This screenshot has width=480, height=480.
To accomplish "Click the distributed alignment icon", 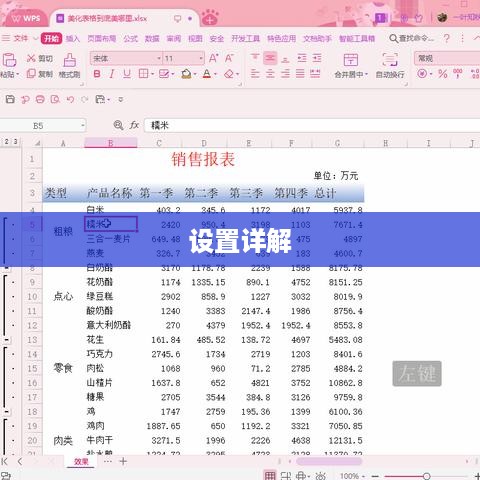I will (315, 74).
